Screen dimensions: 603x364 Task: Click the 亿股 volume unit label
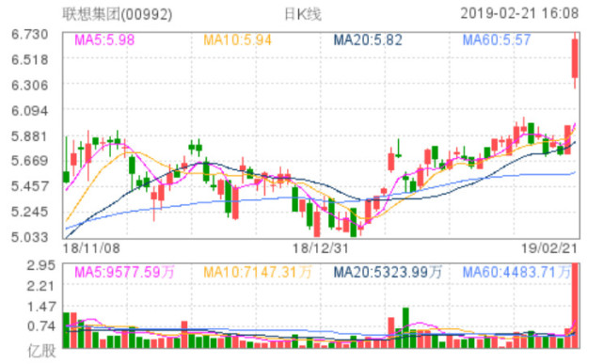point(41,351)
